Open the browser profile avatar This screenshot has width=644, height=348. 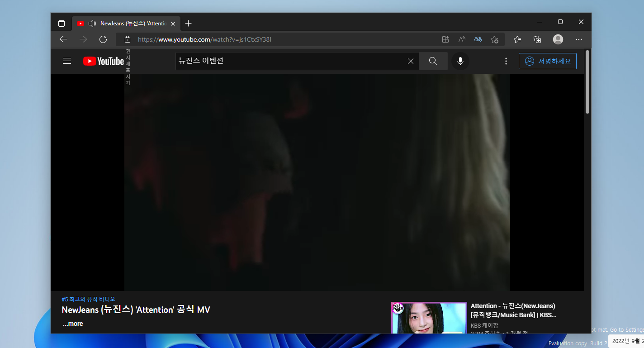click(x=558, y=39)
